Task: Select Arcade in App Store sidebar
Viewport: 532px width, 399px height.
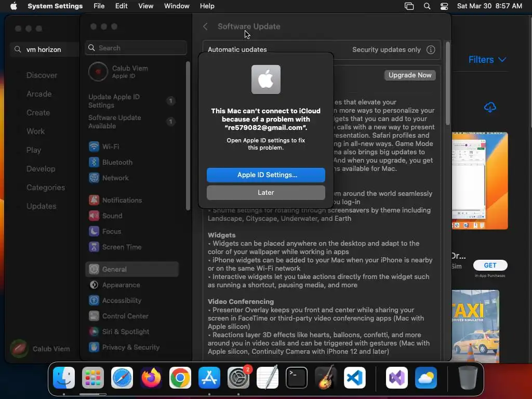Action: coord(39,94)
